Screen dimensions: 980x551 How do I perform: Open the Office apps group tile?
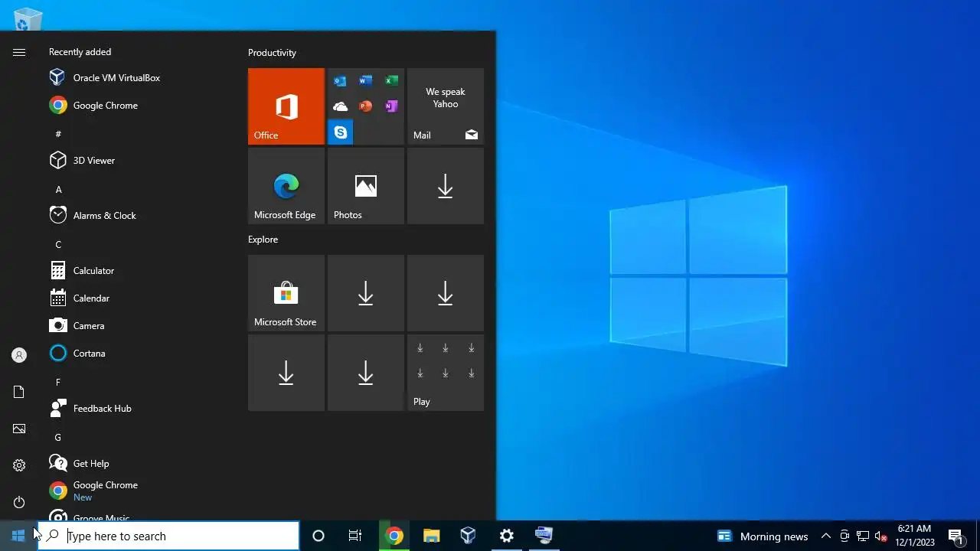tap(366, 106)
